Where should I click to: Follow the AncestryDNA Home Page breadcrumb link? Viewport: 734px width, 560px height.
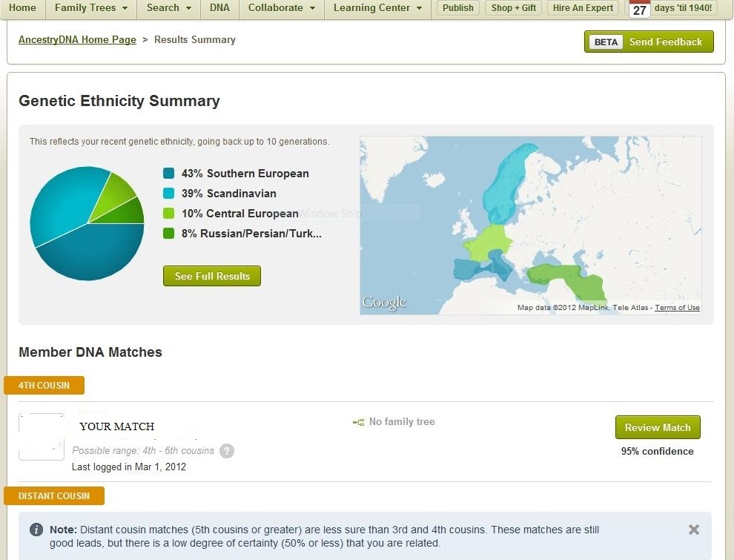tap(77, 40)
